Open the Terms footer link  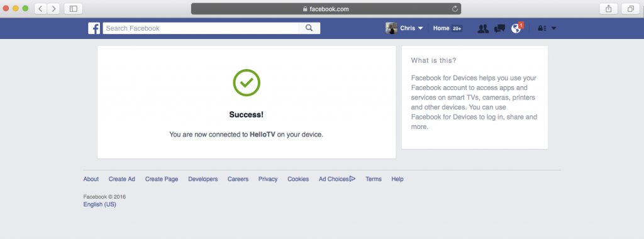point(374,179)
